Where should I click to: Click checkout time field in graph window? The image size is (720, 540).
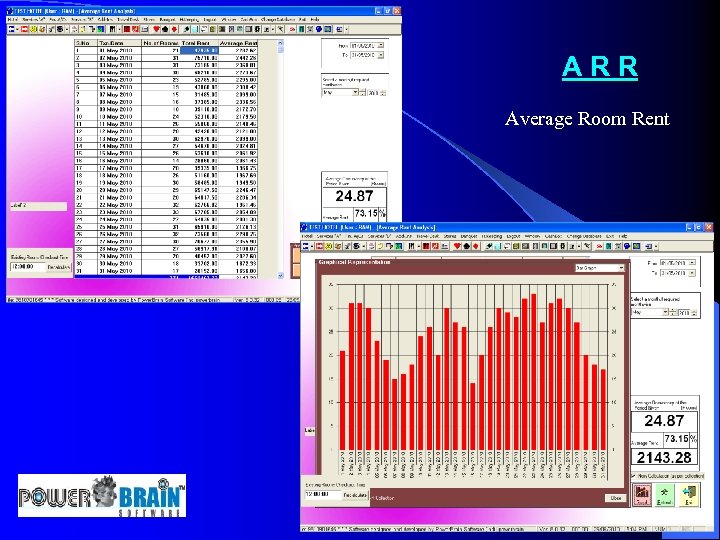coord(323,495)
